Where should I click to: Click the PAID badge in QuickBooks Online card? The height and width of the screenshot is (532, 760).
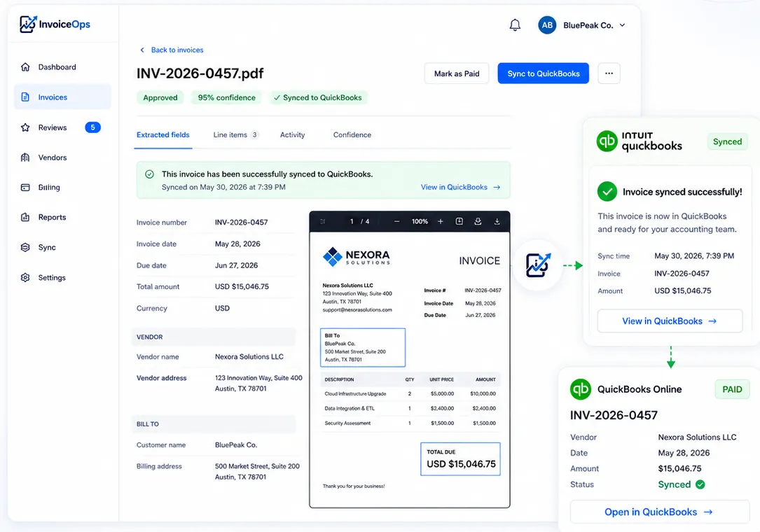[x=732, y=389]
